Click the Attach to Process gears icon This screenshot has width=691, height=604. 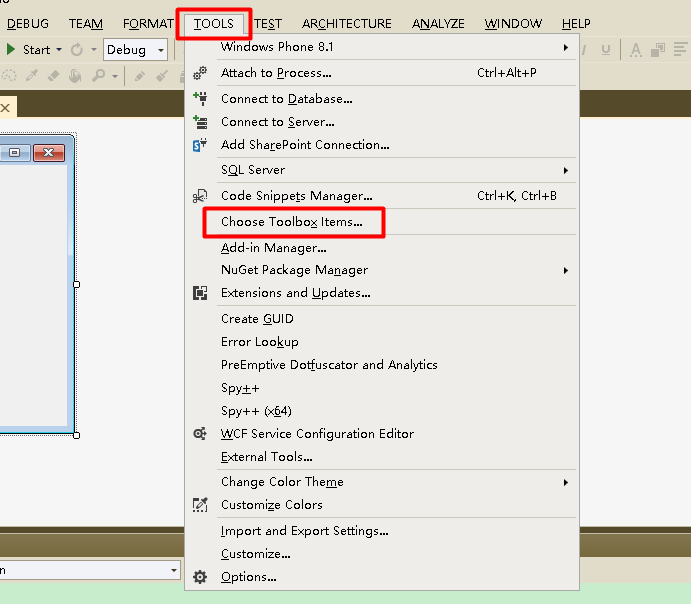coord(200,73)
